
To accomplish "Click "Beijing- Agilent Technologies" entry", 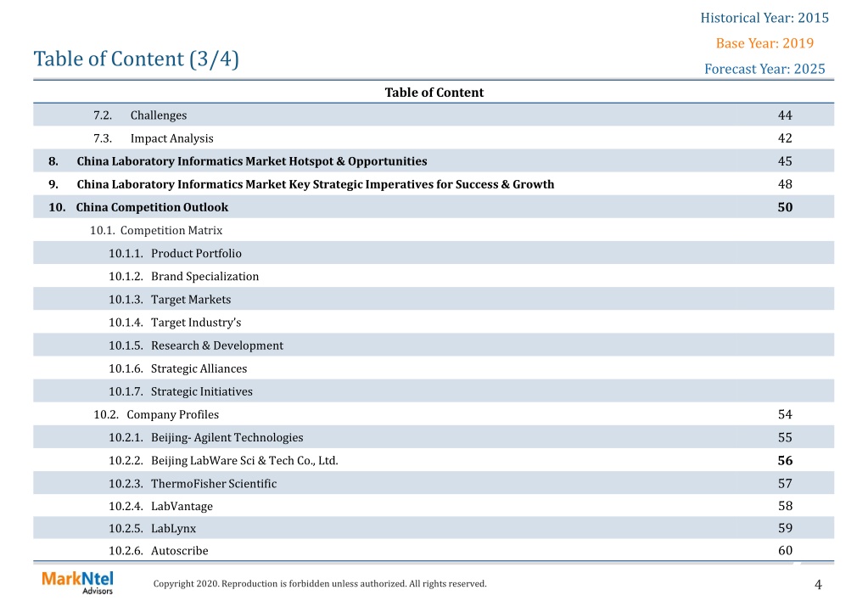I will pos(227,438).
